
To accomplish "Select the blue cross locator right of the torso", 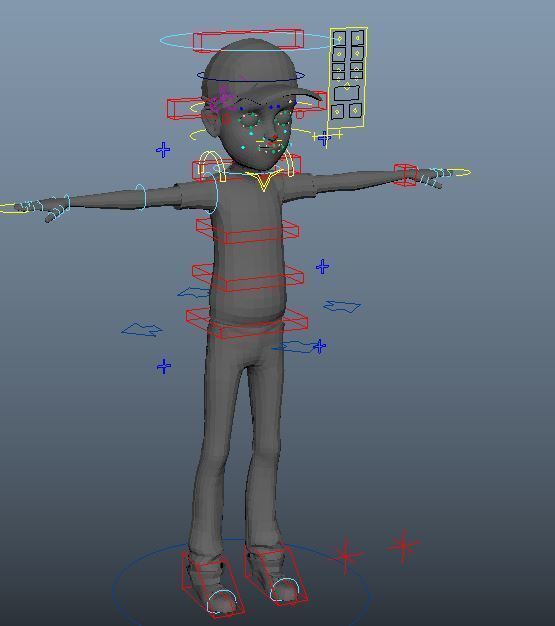I will (322, 267).
